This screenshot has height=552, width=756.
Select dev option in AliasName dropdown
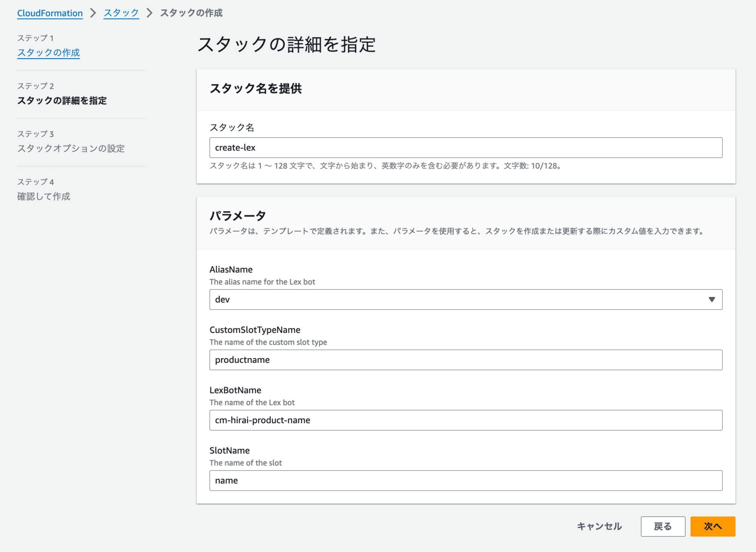pos(466,300)
